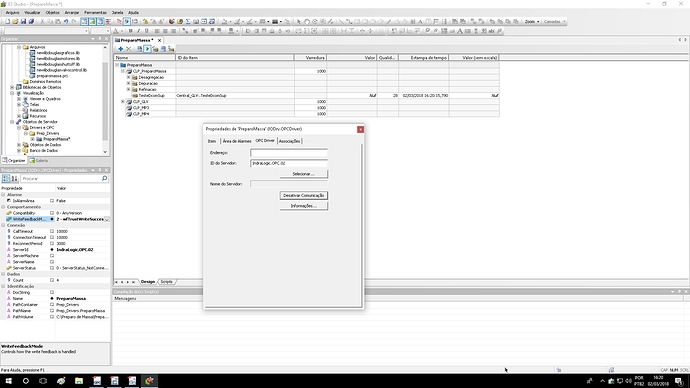
Task: Click the blue plus add-tag icon
Action: (x=120, y=49)
